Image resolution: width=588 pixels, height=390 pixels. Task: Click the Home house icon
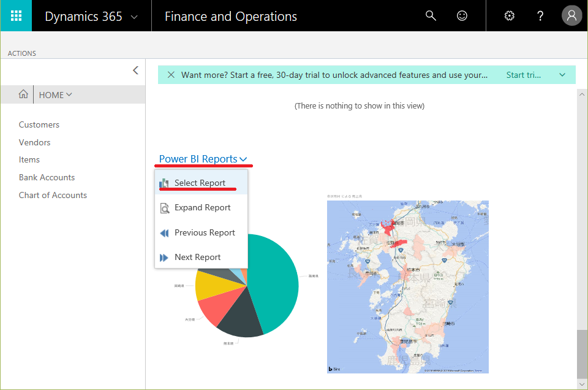pyautogui.click(x=23, y=94)
